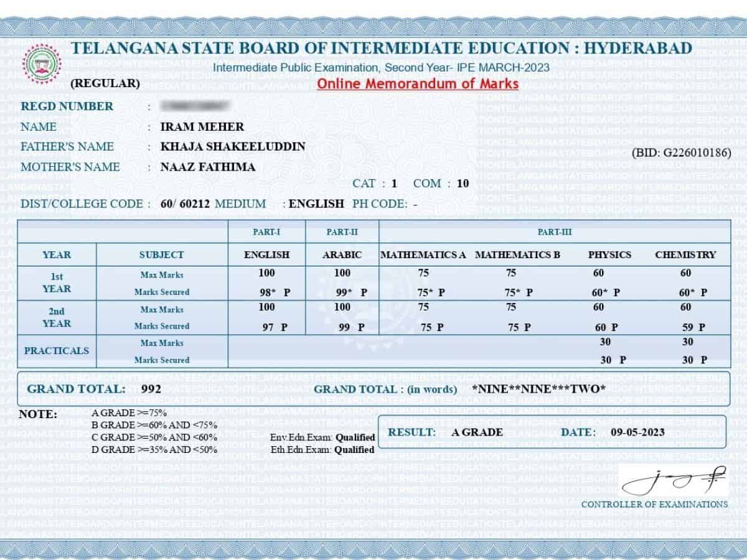The image size is (747, 560).
Task: Click 2nd year Arabic marks 99 P
Action: point(351,327)
